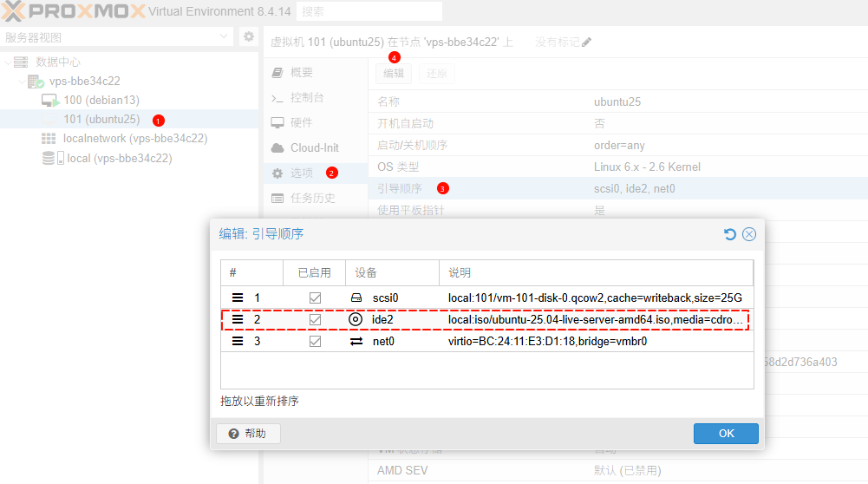Image resolution: width=868 pixels, height=484 pixels.
Task: Click the drag handle for the scsi0 row
Action: click(238, 298)
